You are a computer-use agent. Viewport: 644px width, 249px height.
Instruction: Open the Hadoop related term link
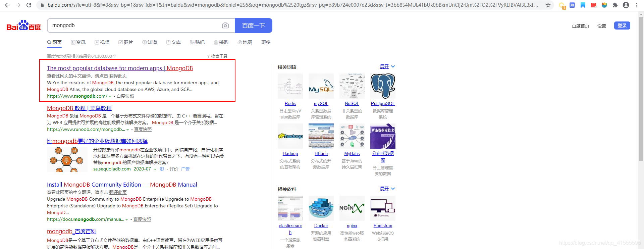coord(290,153)
